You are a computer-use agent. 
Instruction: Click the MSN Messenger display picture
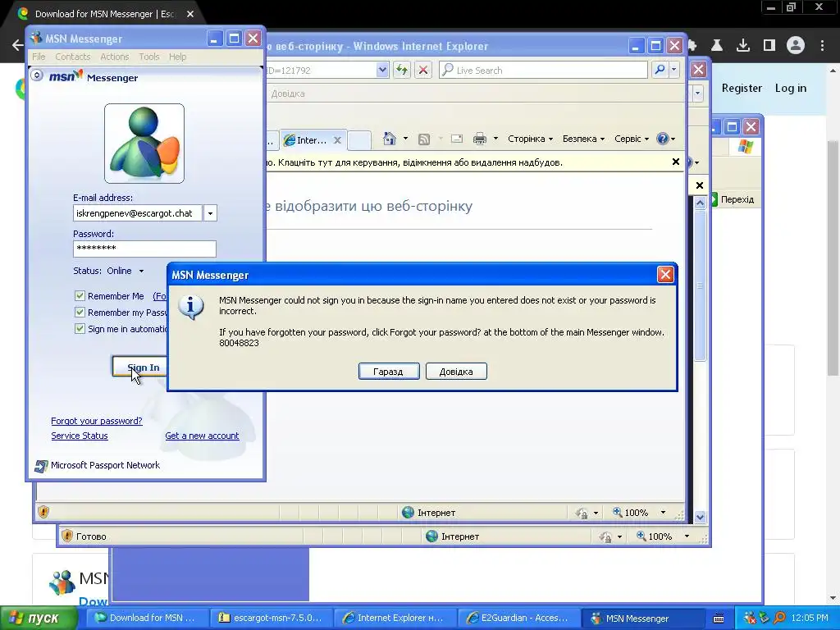coord(144,144)
